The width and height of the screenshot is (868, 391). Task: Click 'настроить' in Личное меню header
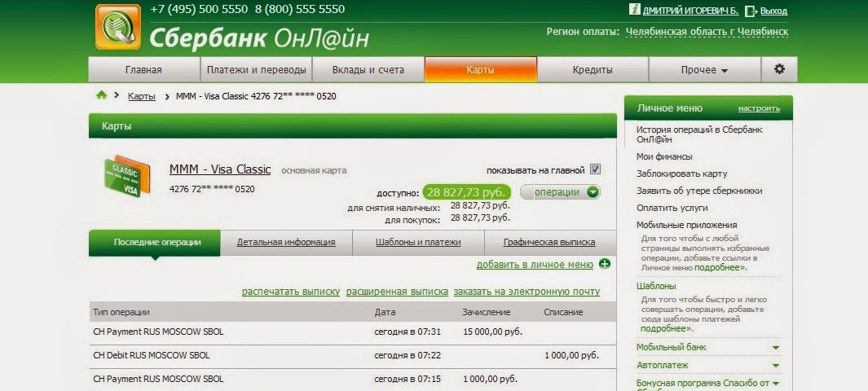pyautogui.click(x=759, y=108)
